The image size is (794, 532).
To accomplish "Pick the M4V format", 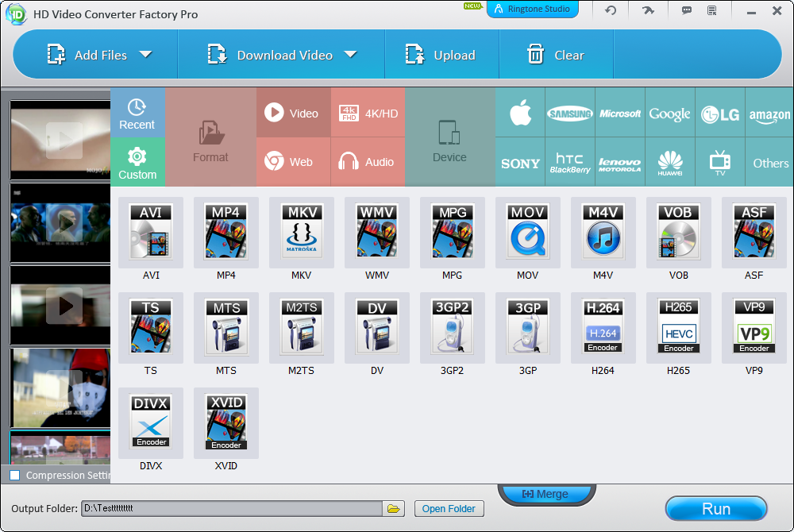I will (603, 233).
